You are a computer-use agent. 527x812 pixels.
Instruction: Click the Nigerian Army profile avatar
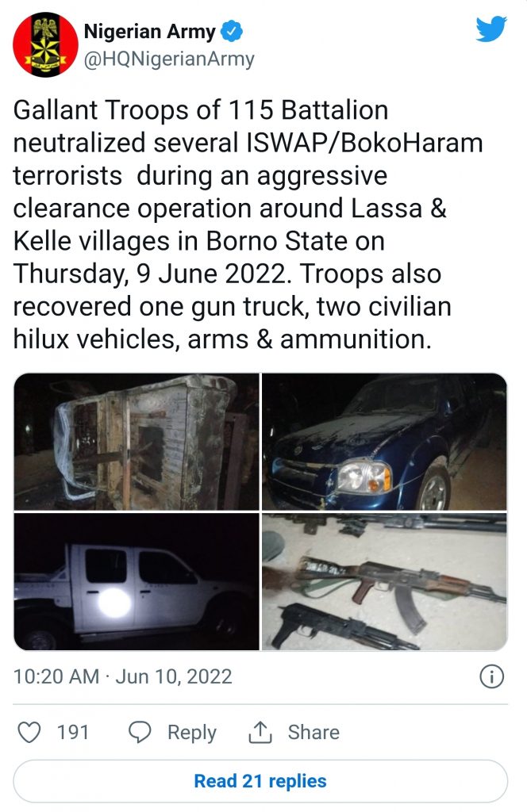[45, 45]
